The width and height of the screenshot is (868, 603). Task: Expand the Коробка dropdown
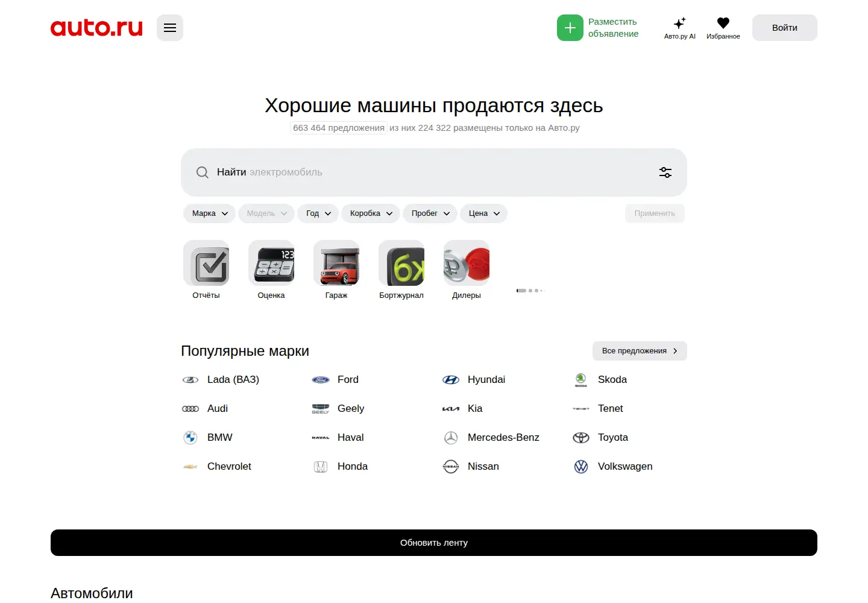point(371,213)
